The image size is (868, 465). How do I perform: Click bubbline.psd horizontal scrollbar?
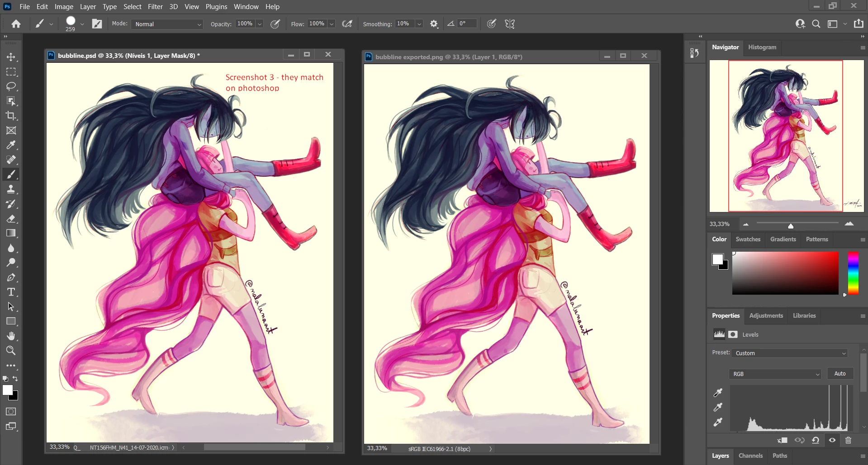pos(255,447)
